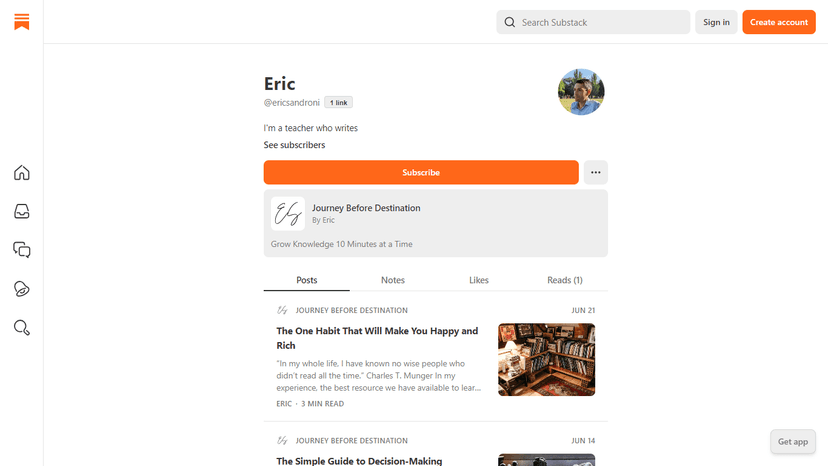Open the See subscribers link
828x466 pixels.
[294, 145]
